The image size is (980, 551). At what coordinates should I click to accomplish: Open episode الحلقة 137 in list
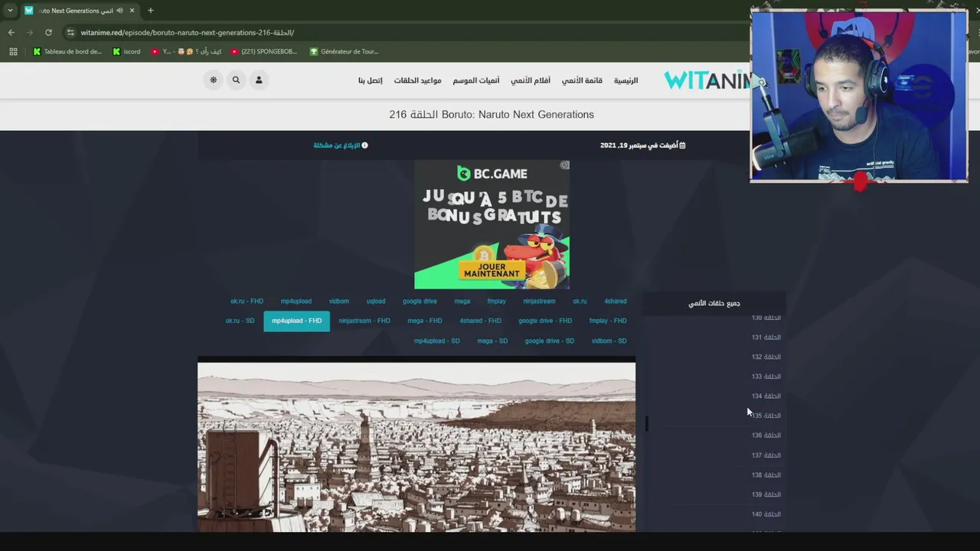pos(766,455)
